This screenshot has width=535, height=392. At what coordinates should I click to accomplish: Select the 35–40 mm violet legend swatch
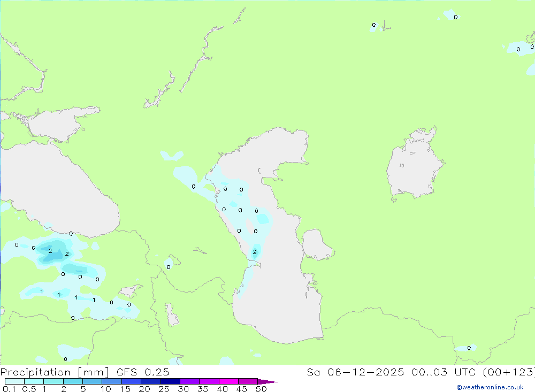209,381
